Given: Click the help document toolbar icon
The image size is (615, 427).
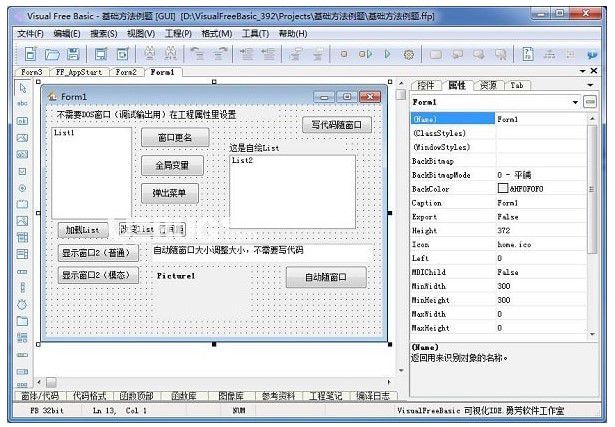Looking at the screenshot, I should [x=528, y=54].
